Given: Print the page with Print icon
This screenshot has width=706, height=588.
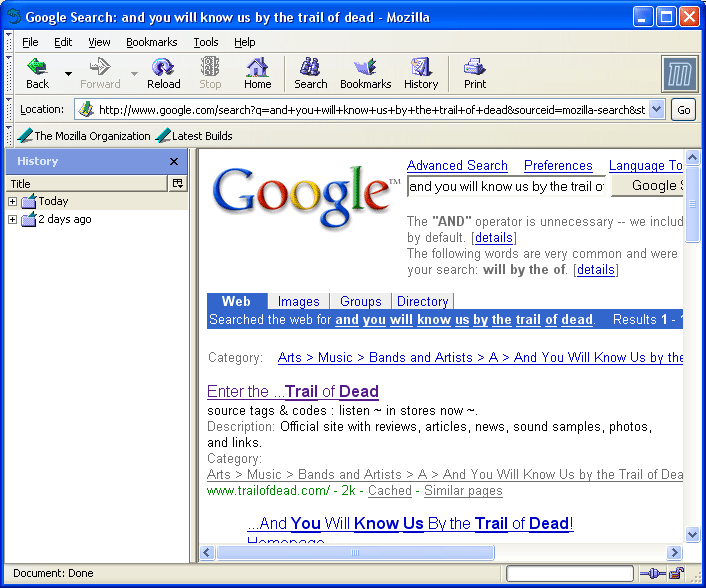Looking at the screenshot, I should click(x=475, y=68).
